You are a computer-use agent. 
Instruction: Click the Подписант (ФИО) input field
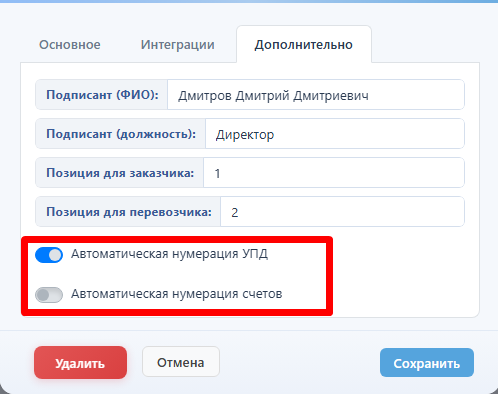coord(316,95)
